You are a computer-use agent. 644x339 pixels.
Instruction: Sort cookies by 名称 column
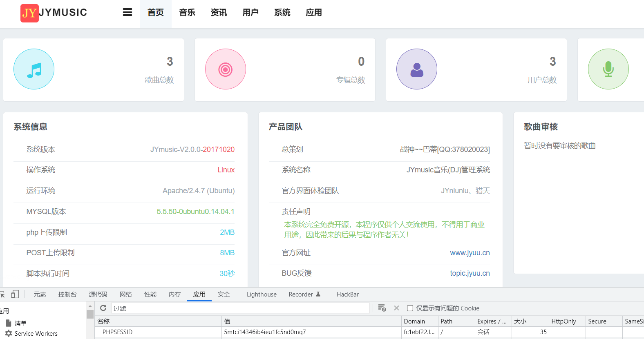point(159,321)
